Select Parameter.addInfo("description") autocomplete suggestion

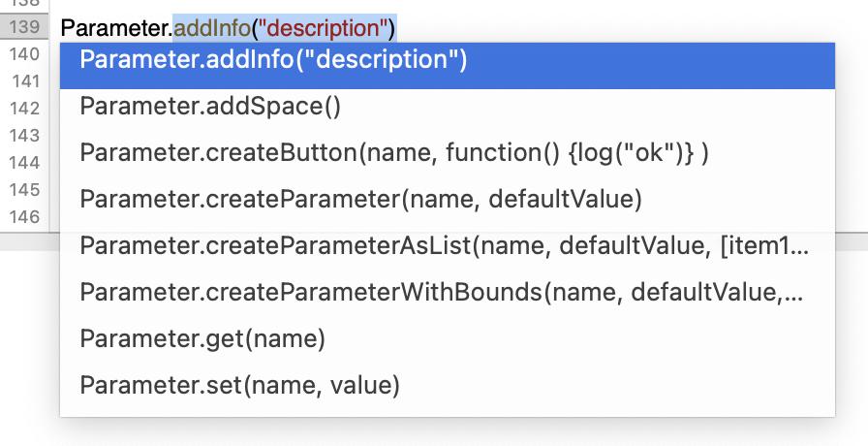(274, 61)
